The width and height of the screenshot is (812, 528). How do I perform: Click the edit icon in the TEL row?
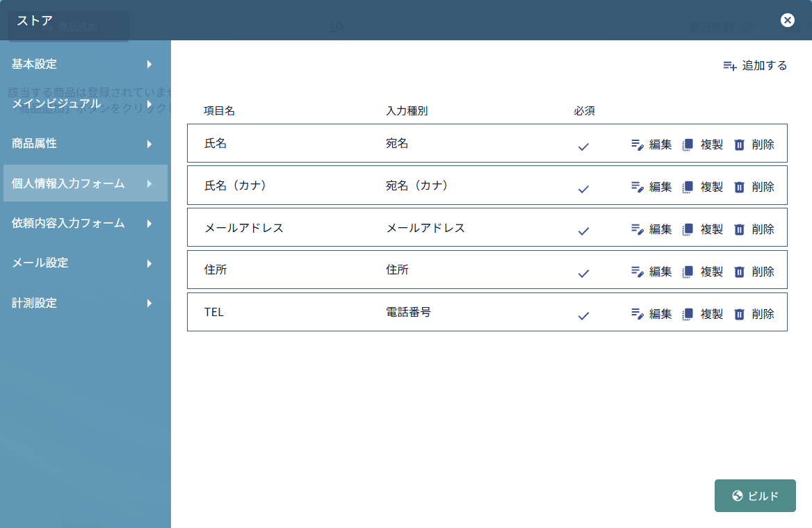pyautogui.click(x=638, y=315)
